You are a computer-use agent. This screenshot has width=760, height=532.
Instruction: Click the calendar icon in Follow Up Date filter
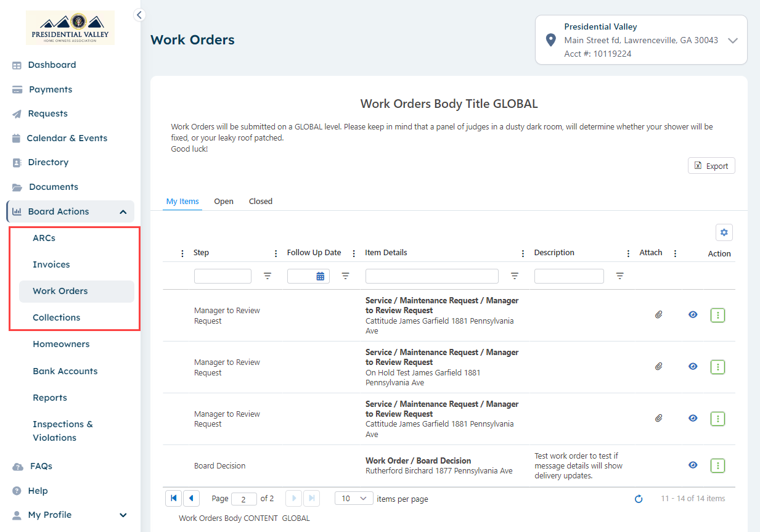tap(321, 276)
